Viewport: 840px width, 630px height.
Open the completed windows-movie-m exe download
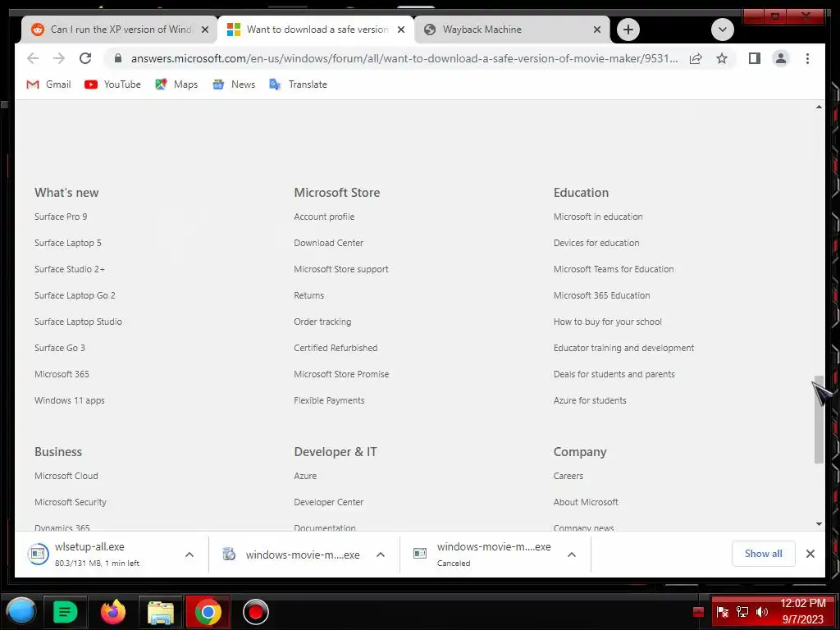292,555
